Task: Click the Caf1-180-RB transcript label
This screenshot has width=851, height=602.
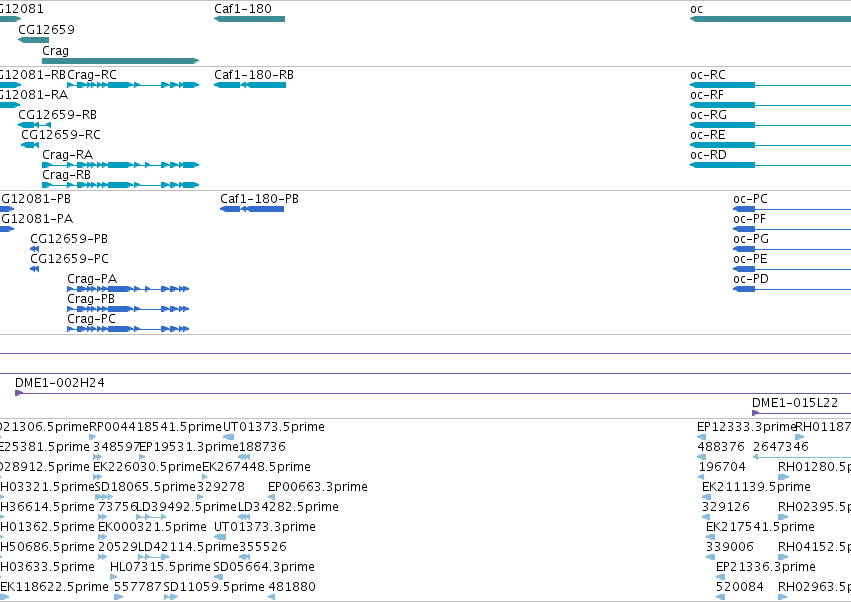Action: point(254,75)
